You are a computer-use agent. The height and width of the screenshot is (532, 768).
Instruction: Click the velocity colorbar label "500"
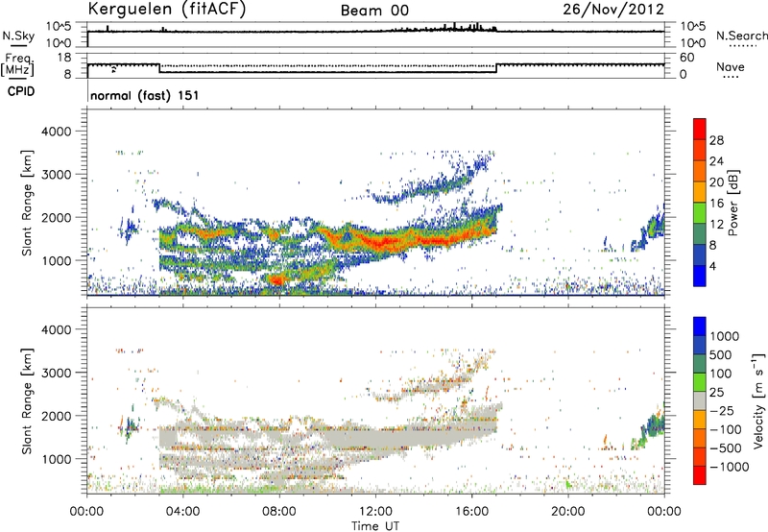722,354
